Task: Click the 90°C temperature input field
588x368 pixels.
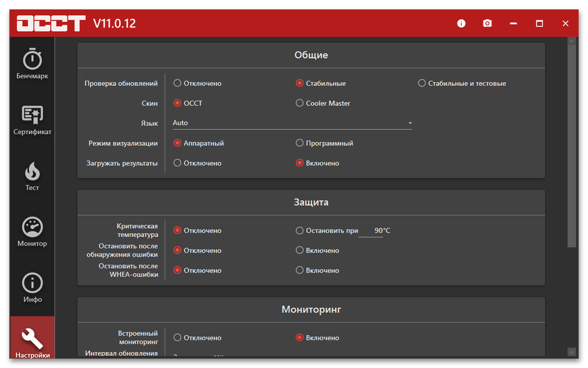Action: coord(372,231)
